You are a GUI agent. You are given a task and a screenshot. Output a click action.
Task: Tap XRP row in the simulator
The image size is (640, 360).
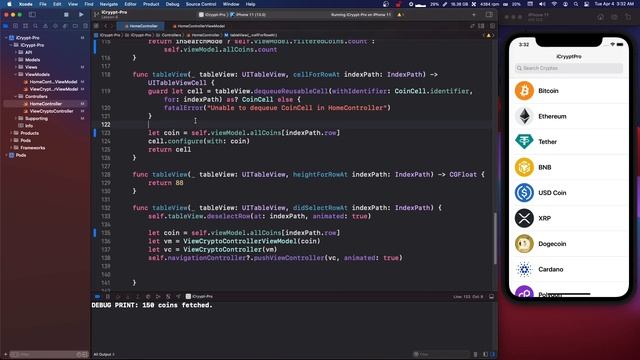coord(569,218)
